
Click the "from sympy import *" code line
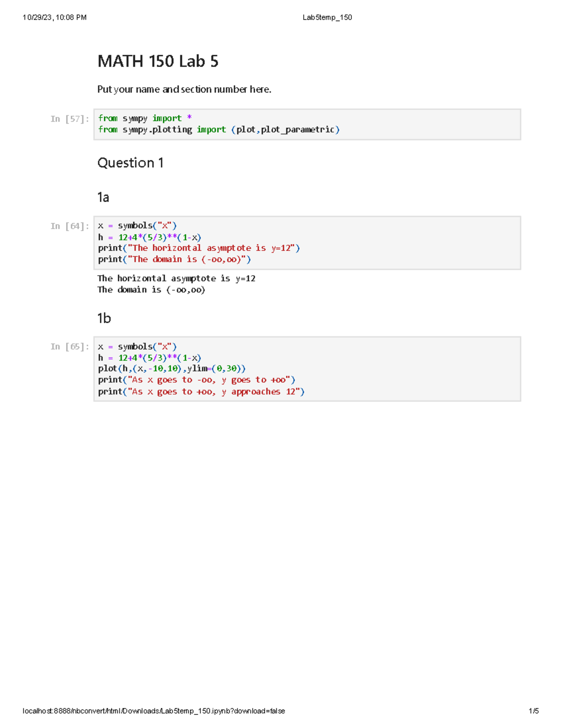click(x=145, y=118)
